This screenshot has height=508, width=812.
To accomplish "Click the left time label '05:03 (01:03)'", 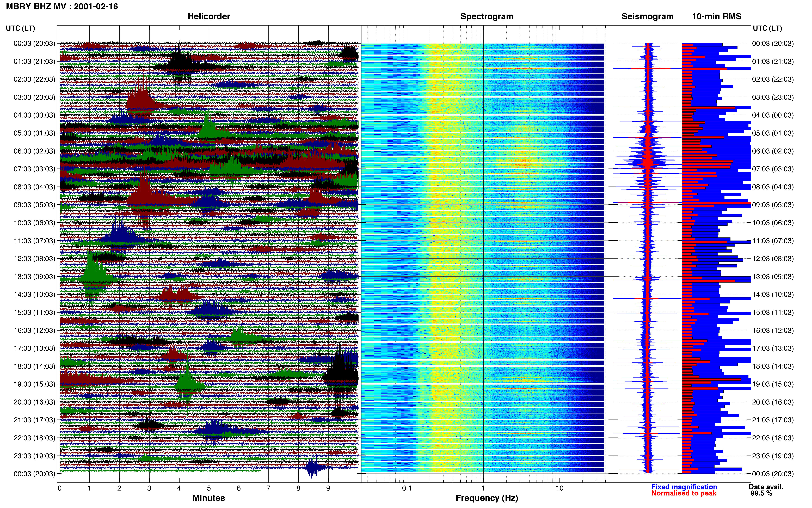I will pyautogui.click(x=34, y=133).
